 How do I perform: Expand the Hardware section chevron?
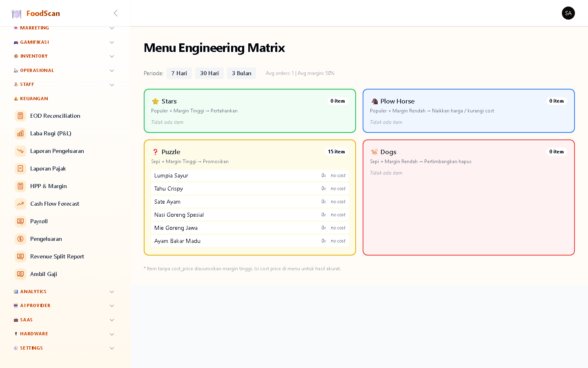(x=112, y=334)
